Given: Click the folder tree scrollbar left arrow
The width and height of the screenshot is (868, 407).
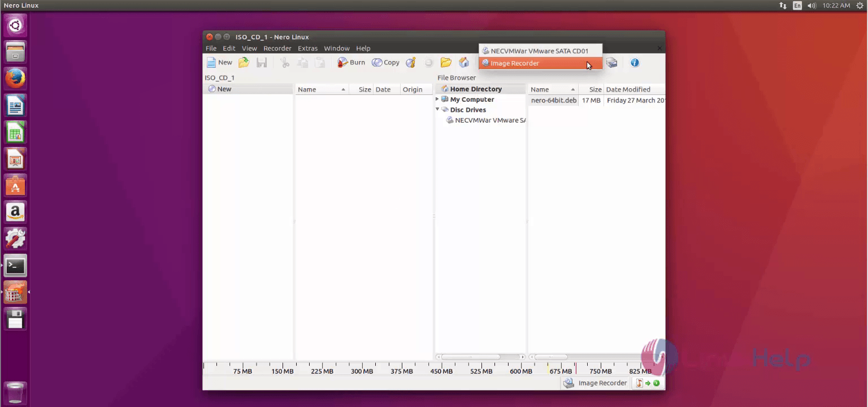Looking at the screenshot, I should [x=437, y=357].
